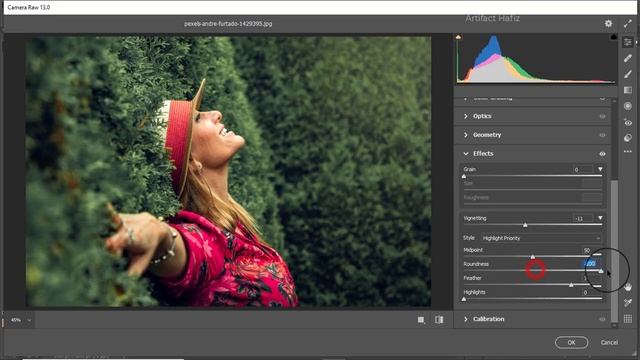
Task: Select the Adjustment Brush tool
Action: click(628, 74)
